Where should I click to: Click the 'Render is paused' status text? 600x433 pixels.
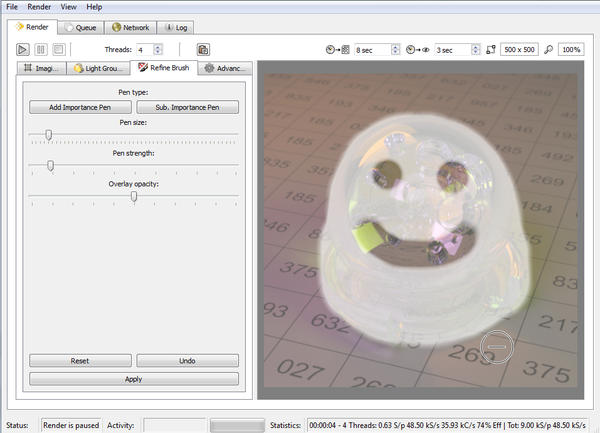coord(71,425)
